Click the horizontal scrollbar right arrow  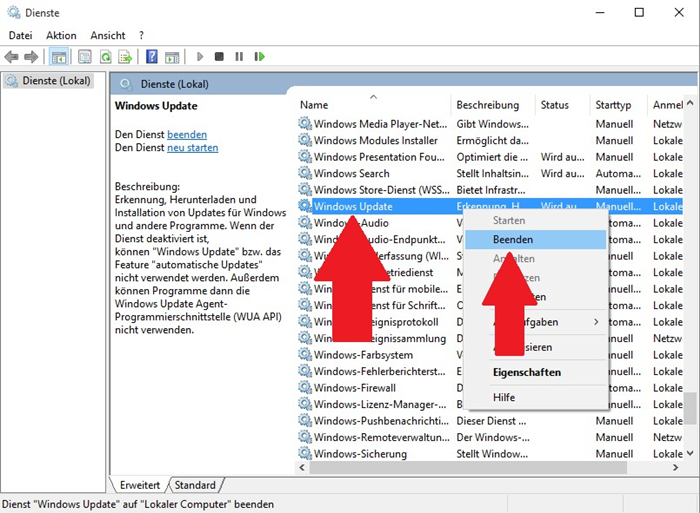point(675,467)
